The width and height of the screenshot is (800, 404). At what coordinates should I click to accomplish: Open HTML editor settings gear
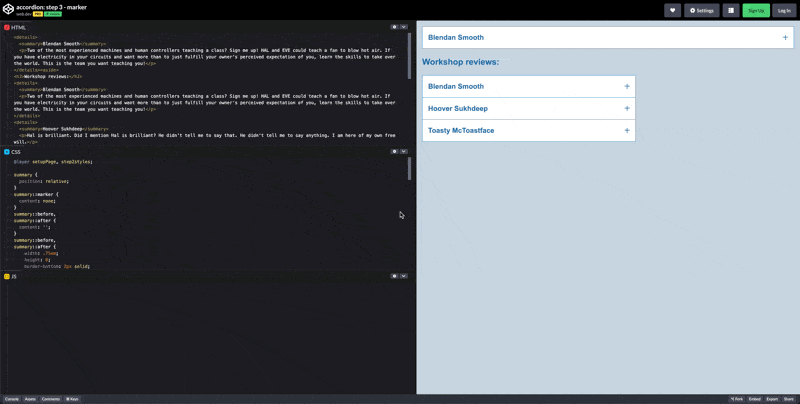tap(394, 27)
